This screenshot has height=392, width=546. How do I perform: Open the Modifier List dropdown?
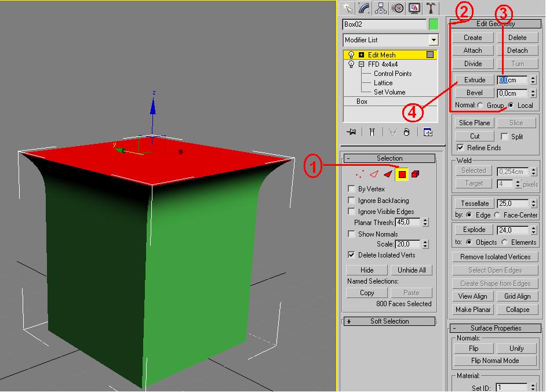pyautogui.click(x=434, y=40)
